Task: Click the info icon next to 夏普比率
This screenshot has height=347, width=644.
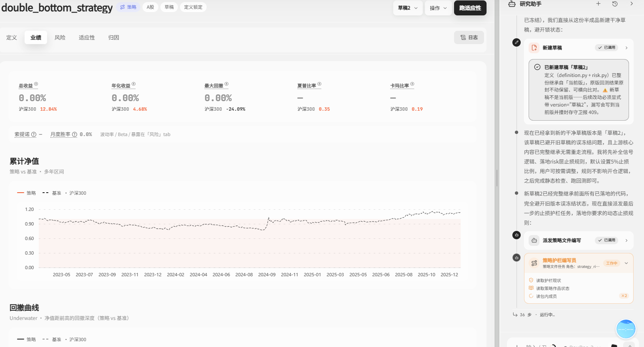Action: [x=320, y=84]
